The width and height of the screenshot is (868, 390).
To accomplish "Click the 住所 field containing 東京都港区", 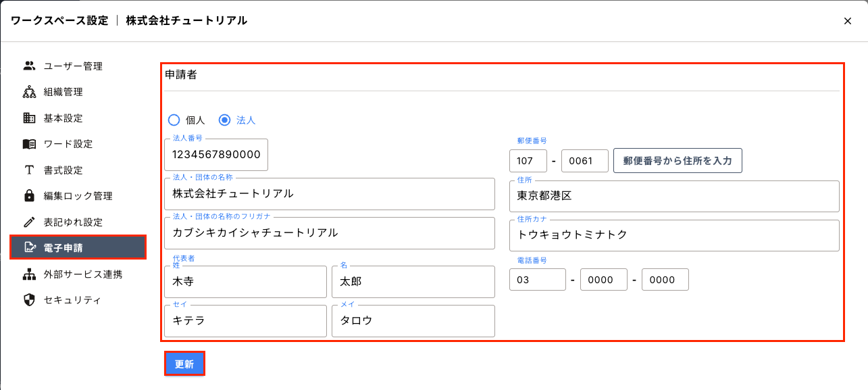I will pos(673,197).
